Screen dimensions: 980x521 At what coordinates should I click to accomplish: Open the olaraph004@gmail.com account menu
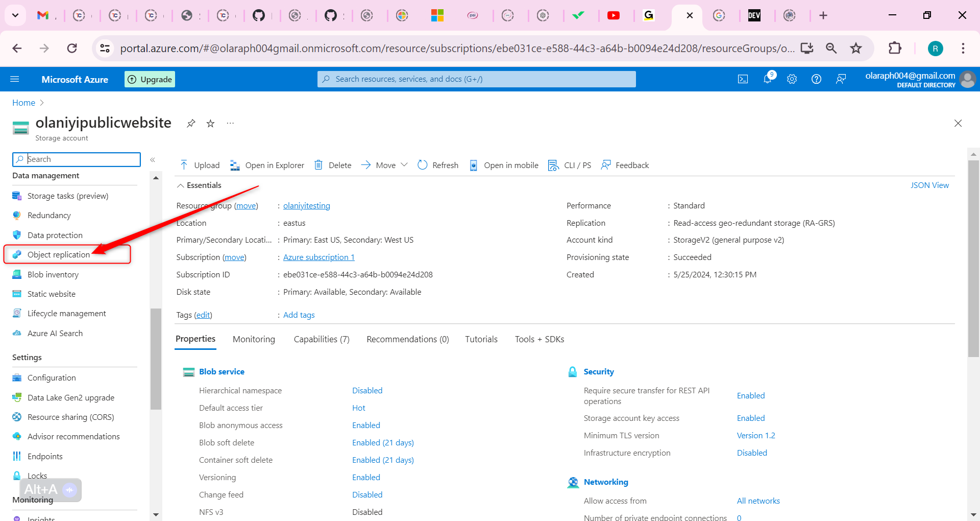[920, 79]
